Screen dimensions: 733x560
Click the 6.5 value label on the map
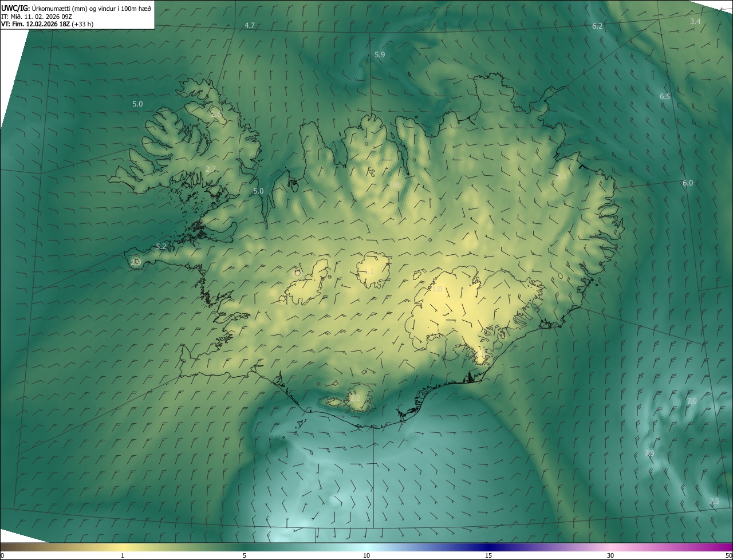tap(665, 97)
